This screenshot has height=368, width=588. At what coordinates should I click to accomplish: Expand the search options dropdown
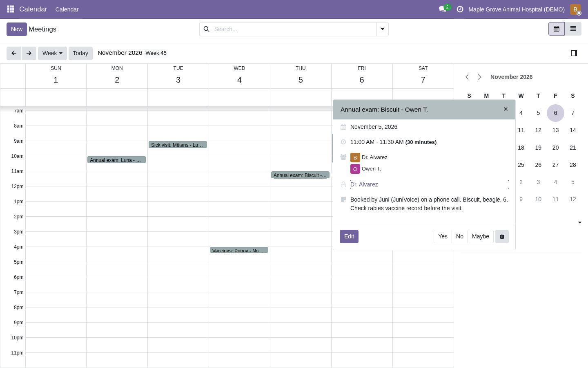382,29
